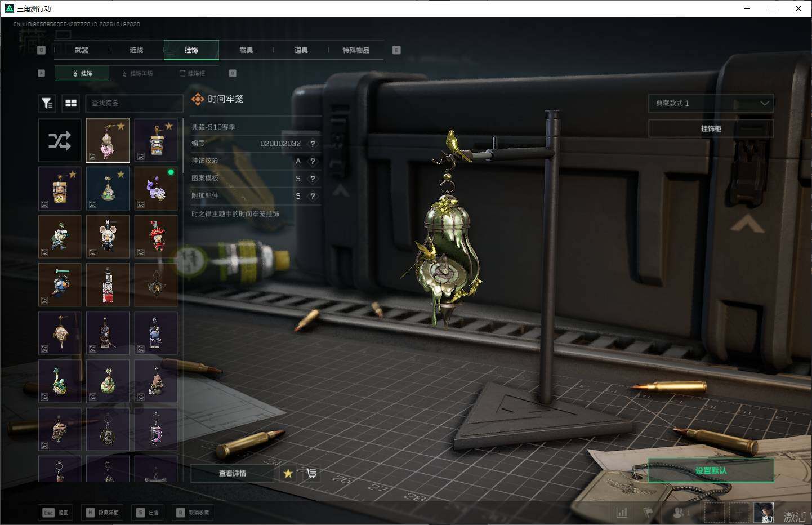Click the Q key previous-category icon

click(x=41, y=50)
